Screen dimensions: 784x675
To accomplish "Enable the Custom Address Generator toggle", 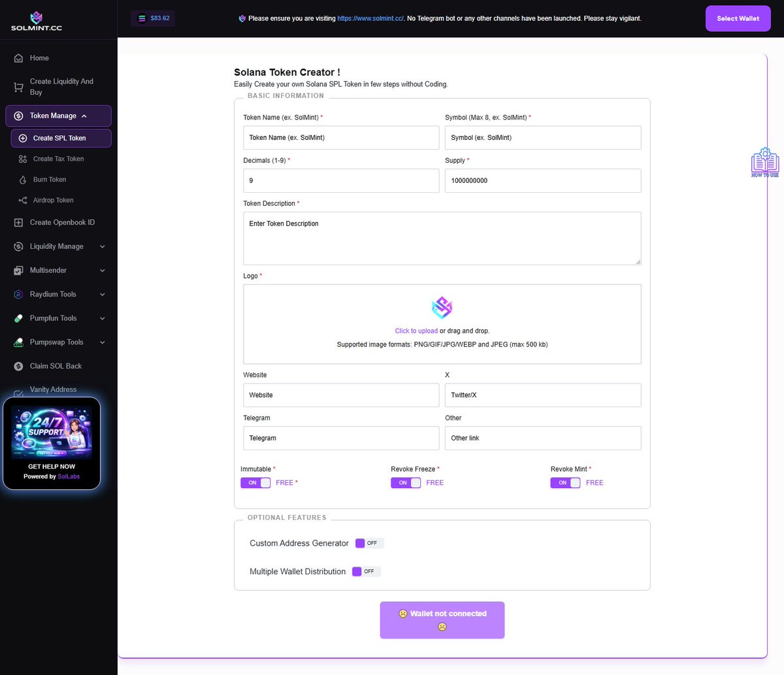I will point(369,543).
